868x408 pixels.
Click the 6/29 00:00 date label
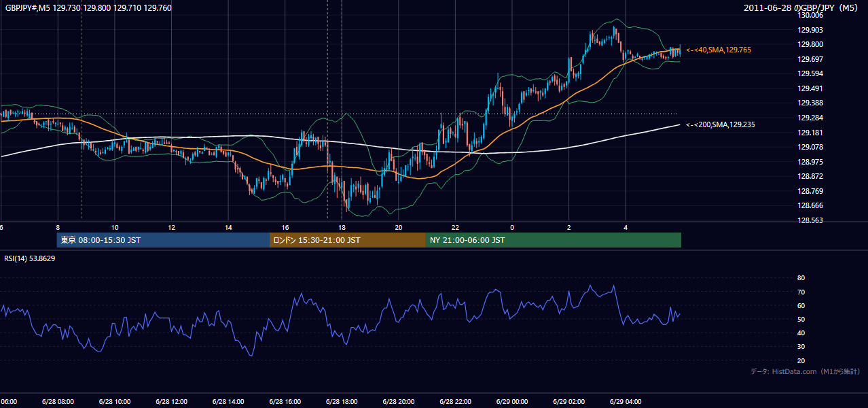(512, 402)
